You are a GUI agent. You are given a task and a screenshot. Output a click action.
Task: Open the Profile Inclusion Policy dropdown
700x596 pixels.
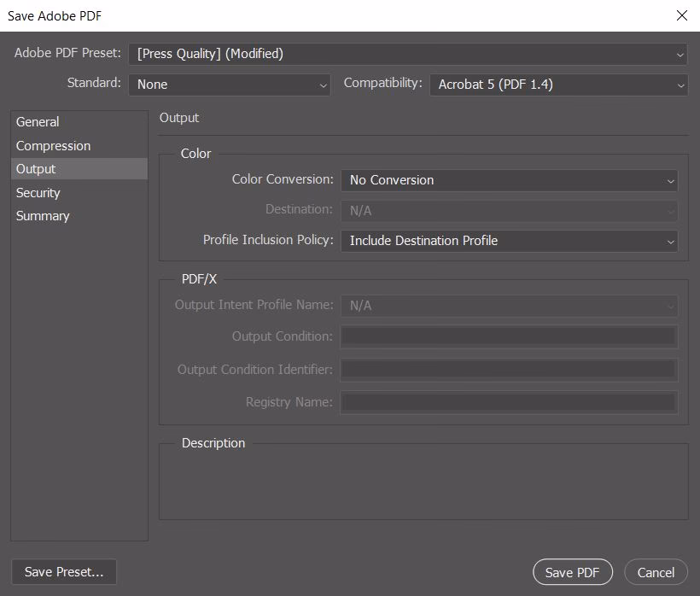(509, 241)
